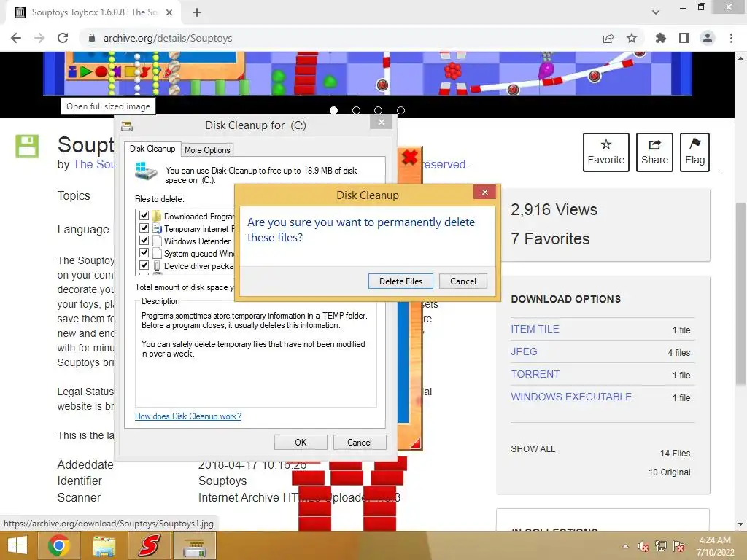Share this archive item

(654, 152)
